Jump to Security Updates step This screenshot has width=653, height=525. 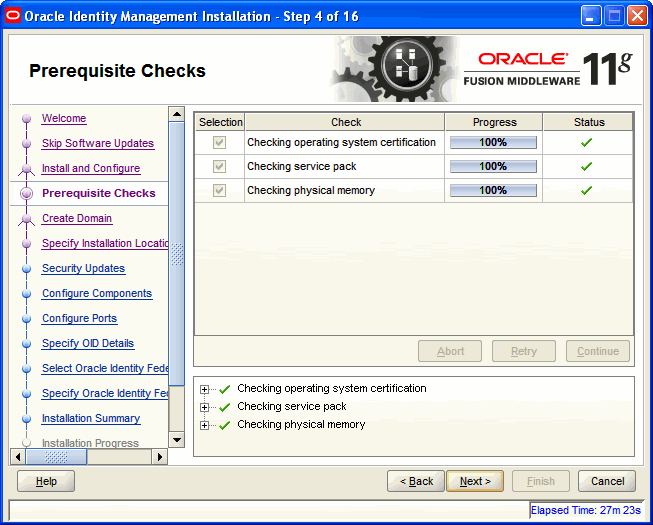click(x=83, y=268)
